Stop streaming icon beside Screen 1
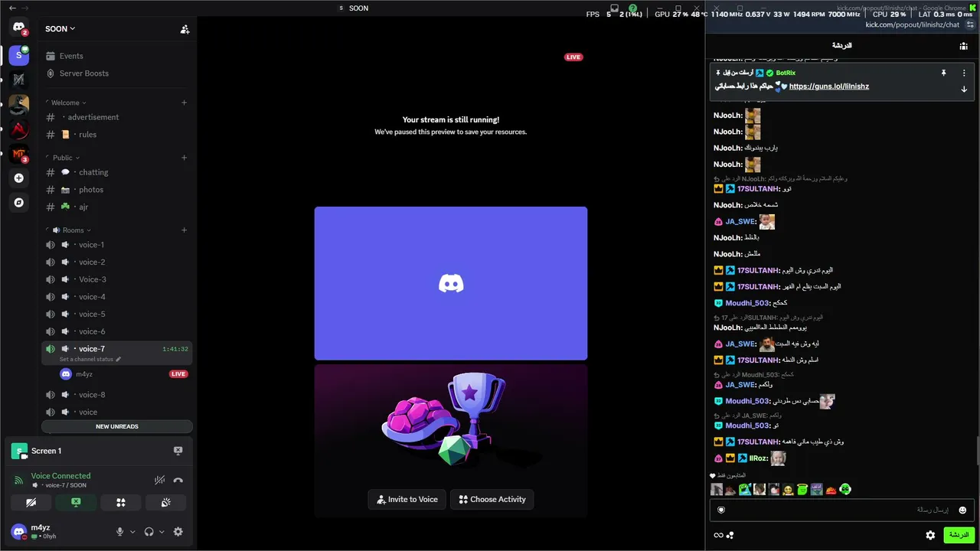The image size is (980, 551). pos(178,451)
